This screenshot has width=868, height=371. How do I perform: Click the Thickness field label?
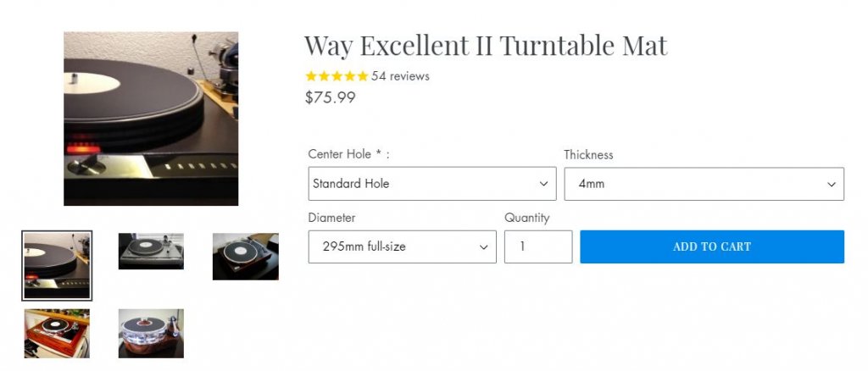[x=588, y=155]
